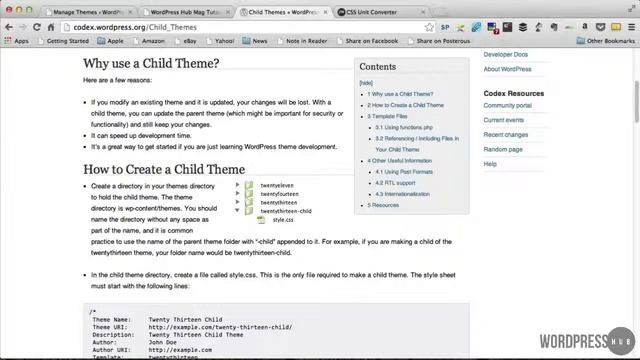Open the Current events link

pos(503,120)
